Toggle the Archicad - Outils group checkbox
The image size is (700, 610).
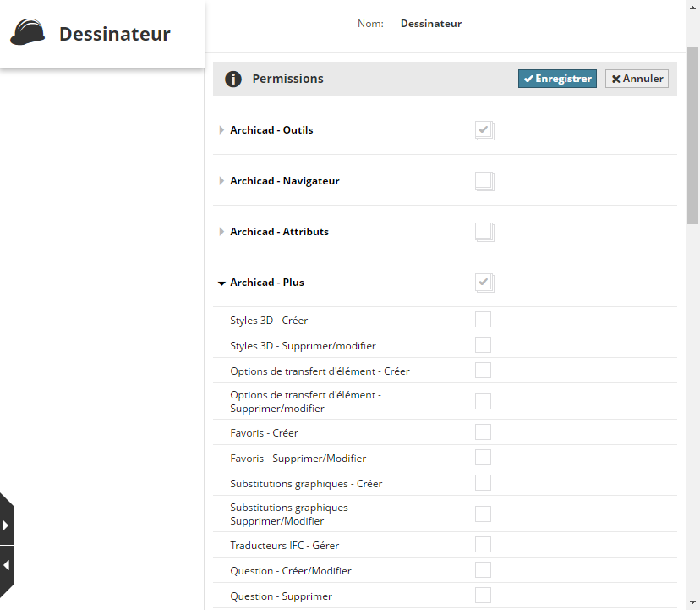point(484,129)
